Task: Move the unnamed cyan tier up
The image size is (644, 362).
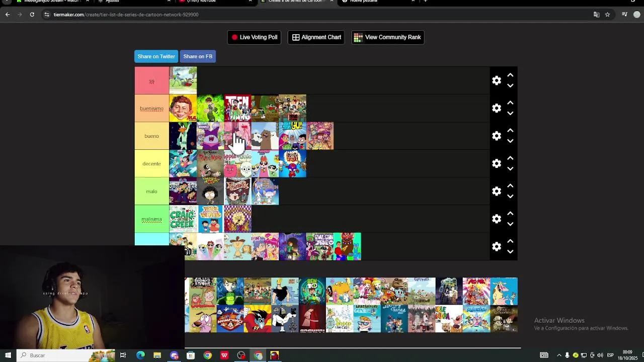Action: [x=510, y=241]
